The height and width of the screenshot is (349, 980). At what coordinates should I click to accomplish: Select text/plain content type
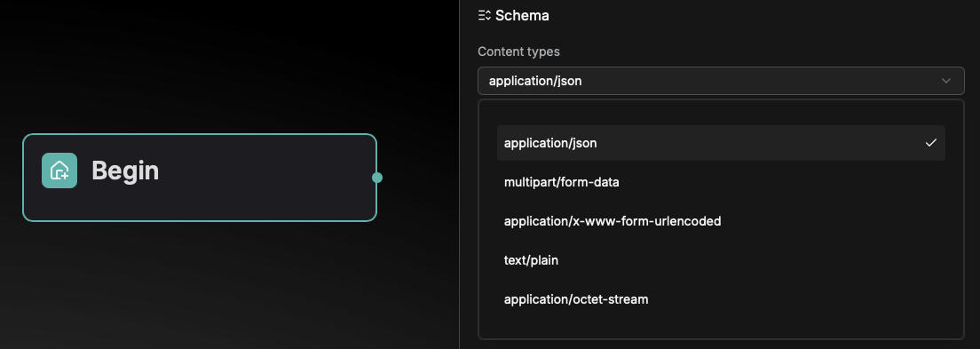point(721,260)
